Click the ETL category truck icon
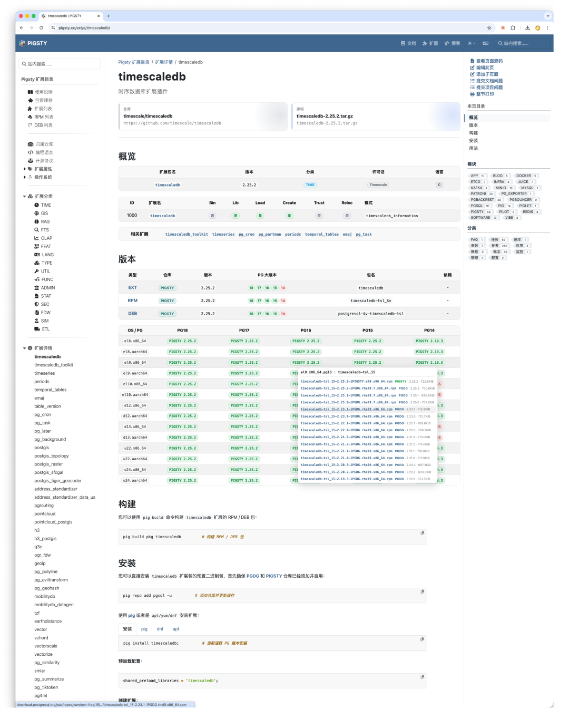This screenshot has height=728, width=569. pyautogui.click(x=37, y=329)
